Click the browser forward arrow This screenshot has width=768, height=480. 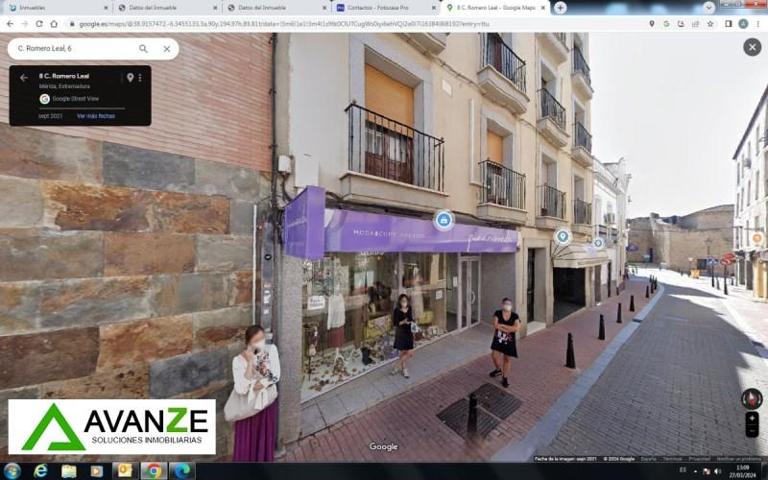click(x=24, y=24)
